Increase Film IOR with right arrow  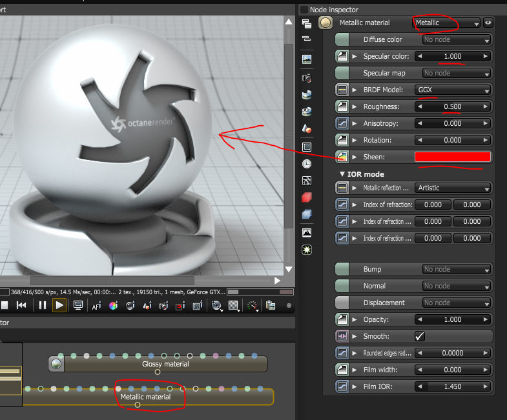pos(486,386)
